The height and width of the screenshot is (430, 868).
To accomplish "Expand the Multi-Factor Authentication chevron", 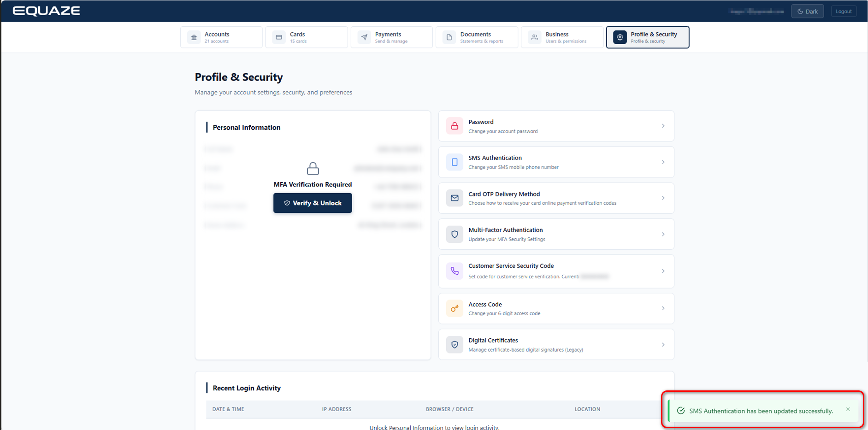I will pyautogui.click(x=663, y=234).
